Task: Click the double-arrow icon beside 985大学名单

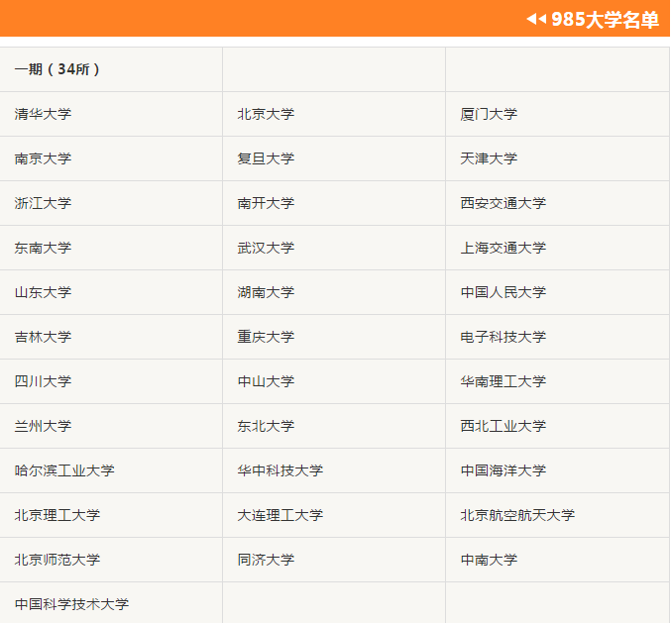Action: pos(536,19)
